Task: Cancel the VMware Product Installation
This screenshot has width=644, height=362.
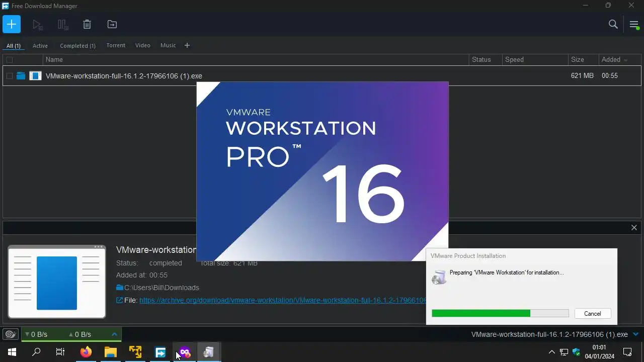Action: 592,313
